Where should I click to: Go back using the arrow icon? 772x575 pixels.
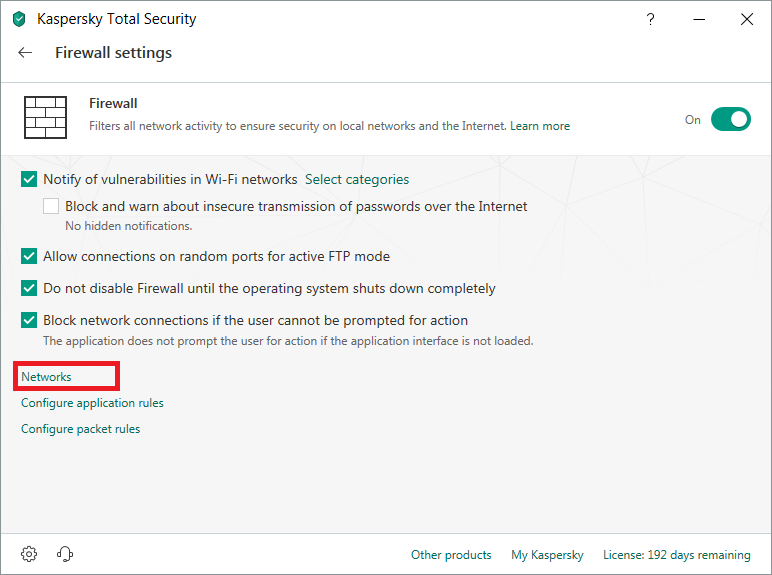25,53
